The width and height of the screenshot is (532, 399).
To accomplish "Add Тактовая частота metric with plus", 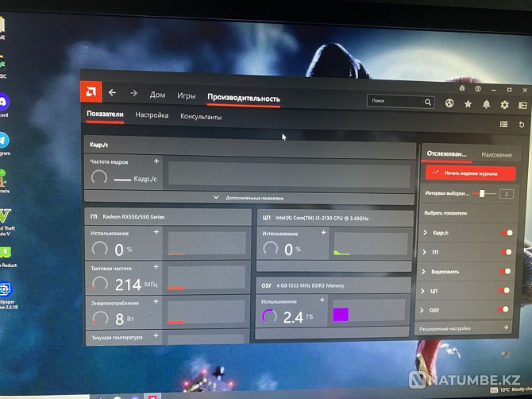I will (156, 267).
